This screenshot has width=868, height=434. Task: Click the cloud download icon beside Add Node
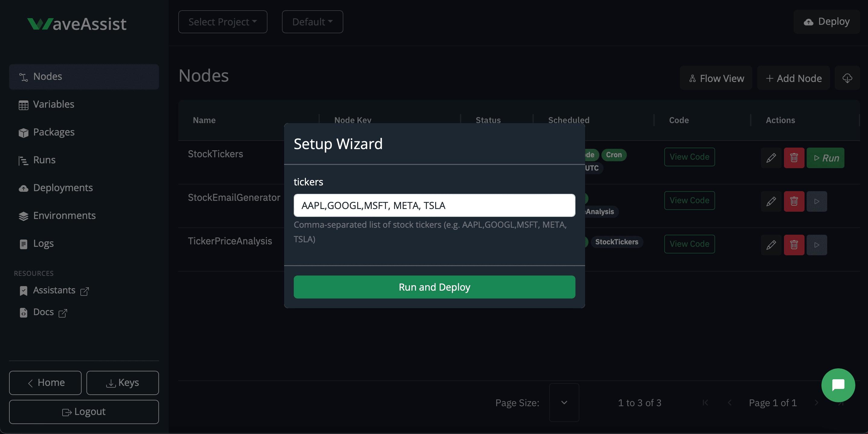click(x=847, y=78)
